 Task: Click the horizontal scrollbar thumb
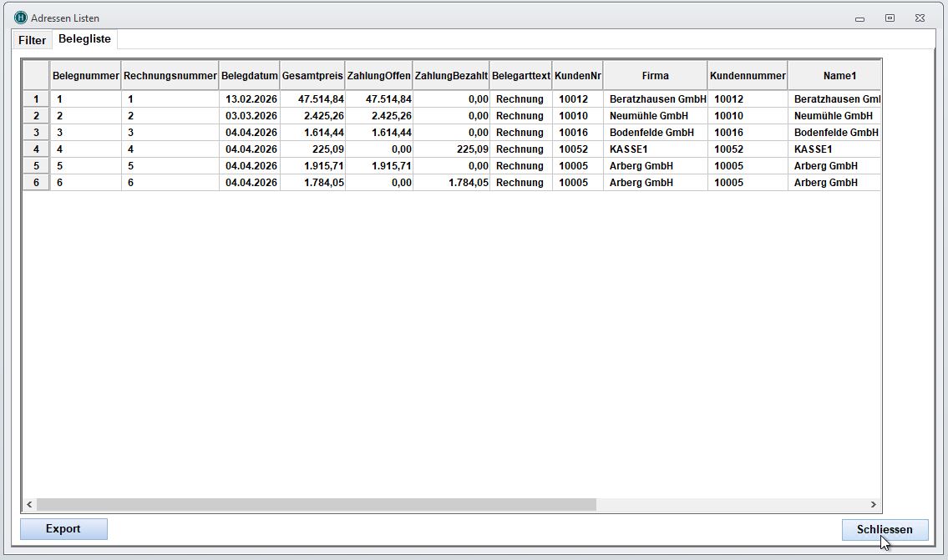316,505
